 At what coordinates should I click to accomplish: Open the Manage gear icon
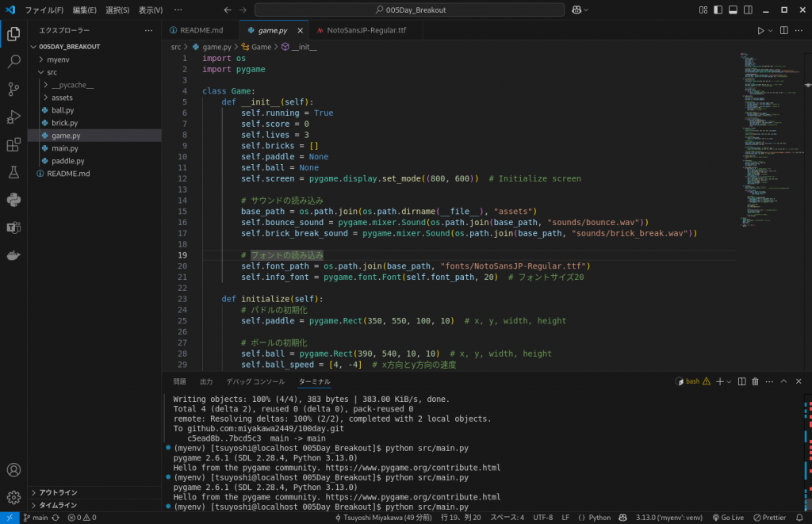coord(13,497)
